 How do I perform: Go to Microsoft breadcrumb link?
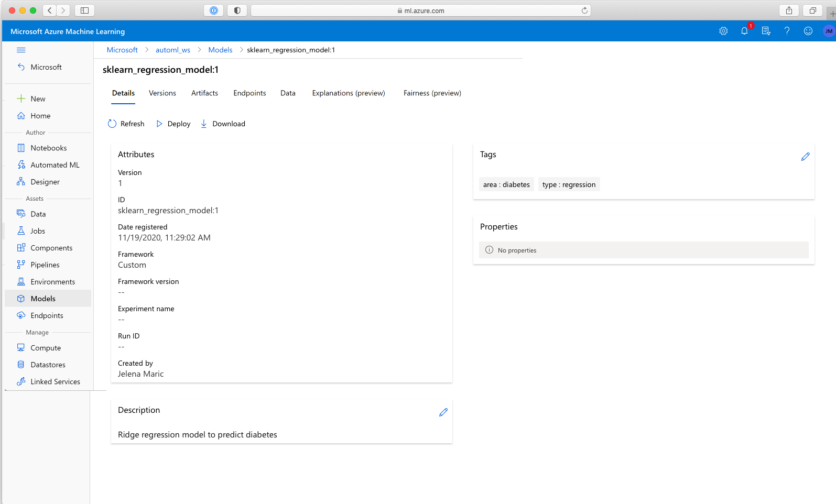[x=122, y=50]
